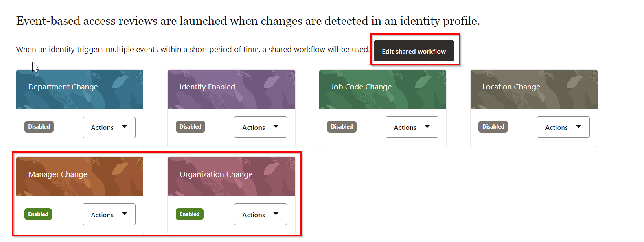Screen dimensions: 644x242
Task: Open the Actions dropdown for Location Change
Action: (x=563, y=127)
